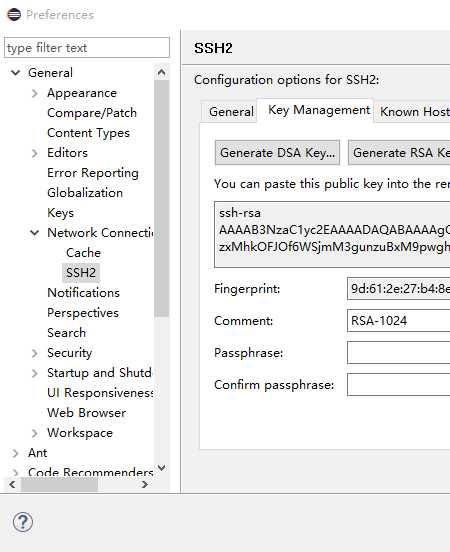This screenshot has width=450, height=552.
Task: Expand the Editors node
Action: click(x=35, y=153)
